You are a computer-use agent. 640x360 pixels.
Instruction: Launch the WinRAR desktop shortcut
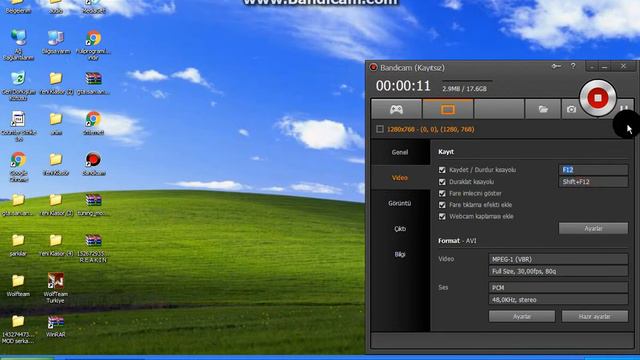tap(56, 325)
